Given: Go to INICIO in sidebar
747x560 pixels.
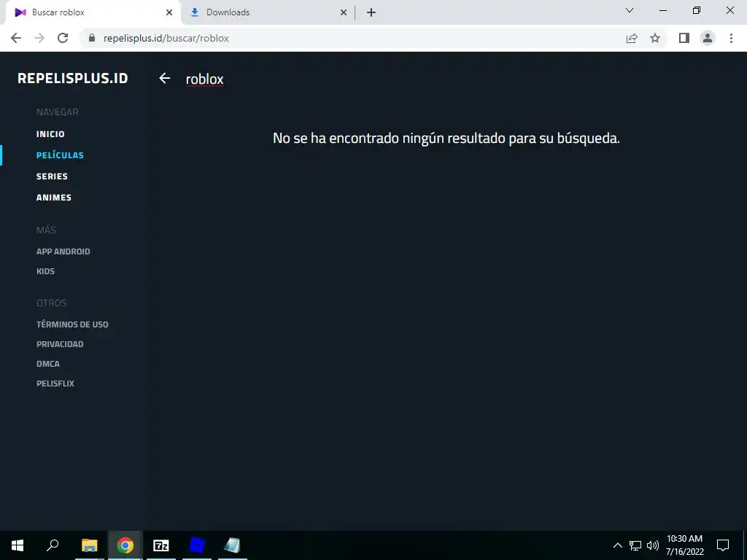Looking at the screenshot, I should pos(50,134).
